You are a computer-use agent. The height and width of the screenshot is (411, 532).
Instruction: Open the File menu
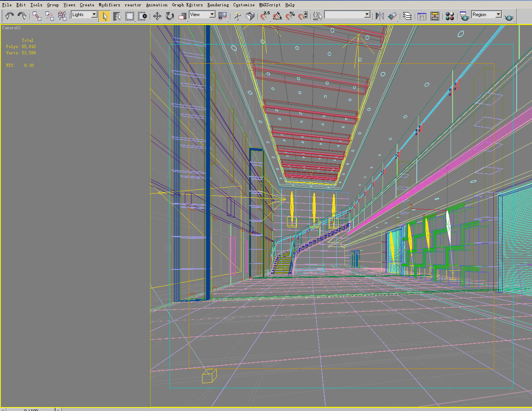7,5
